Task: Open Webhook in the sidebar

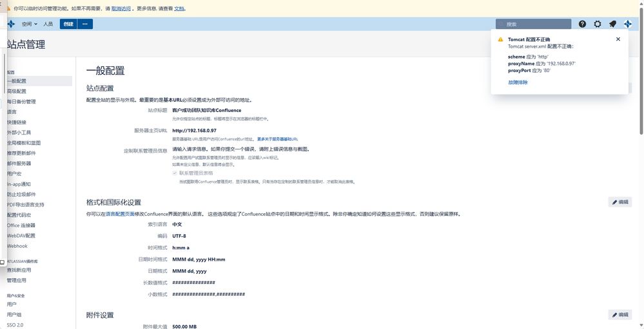Action: click(17, 246)
